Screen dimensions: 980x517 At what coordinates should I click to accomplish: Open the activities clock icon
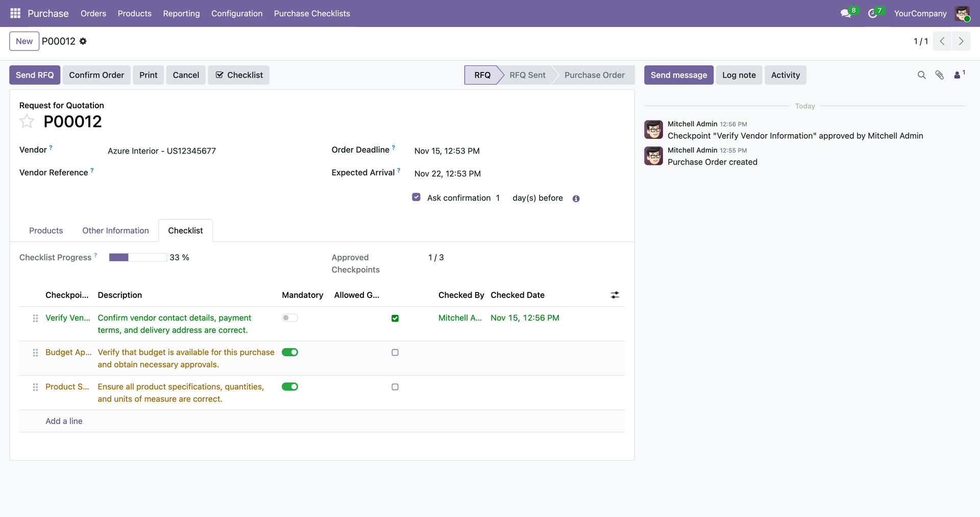[x=873, y=13]
